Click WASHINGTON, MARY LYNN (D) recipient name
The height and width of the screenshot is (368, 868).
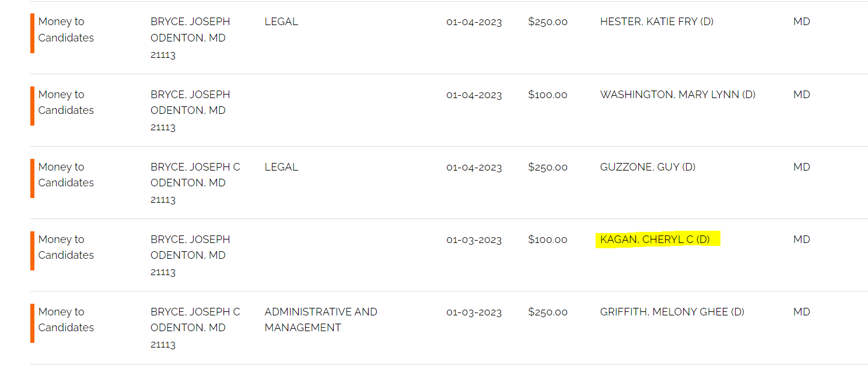(x=677, y=95)
